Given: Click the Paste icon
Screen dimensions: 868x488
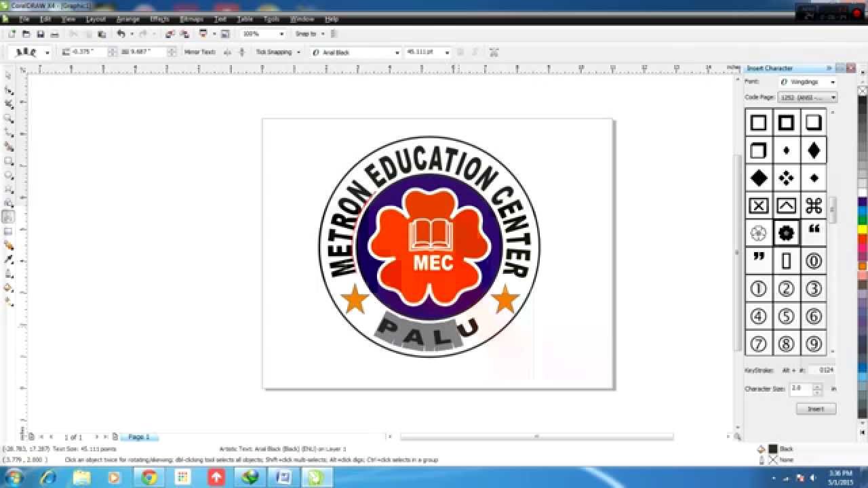Looking at the screenshot, I should pyautogui.click(x=102, y=34).
